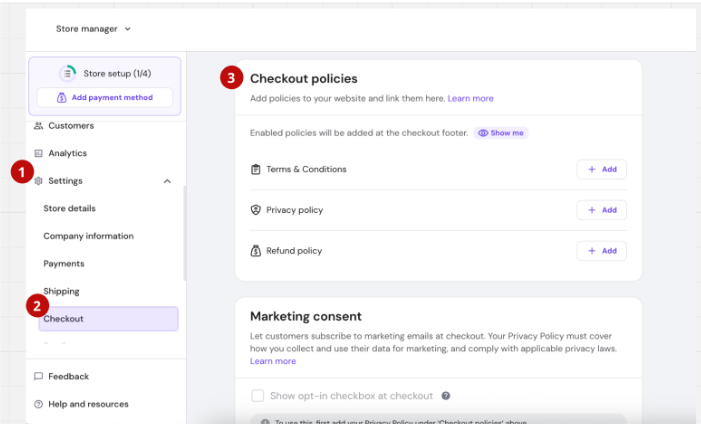
Task: Go to Store details settings
Action: click(70, 209)
